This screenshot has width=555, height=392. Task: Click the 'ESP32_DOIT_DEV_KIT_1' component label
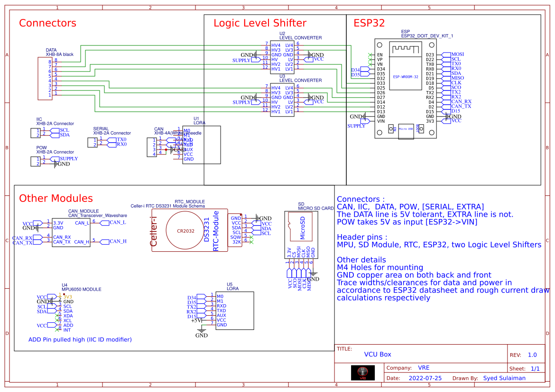click(x=427, y=36)
